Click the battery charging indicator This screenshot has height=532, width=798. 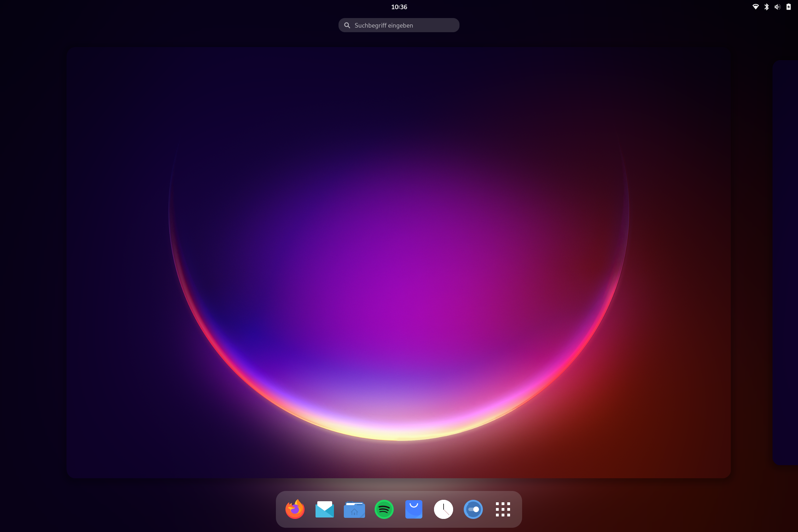[788, 7]
